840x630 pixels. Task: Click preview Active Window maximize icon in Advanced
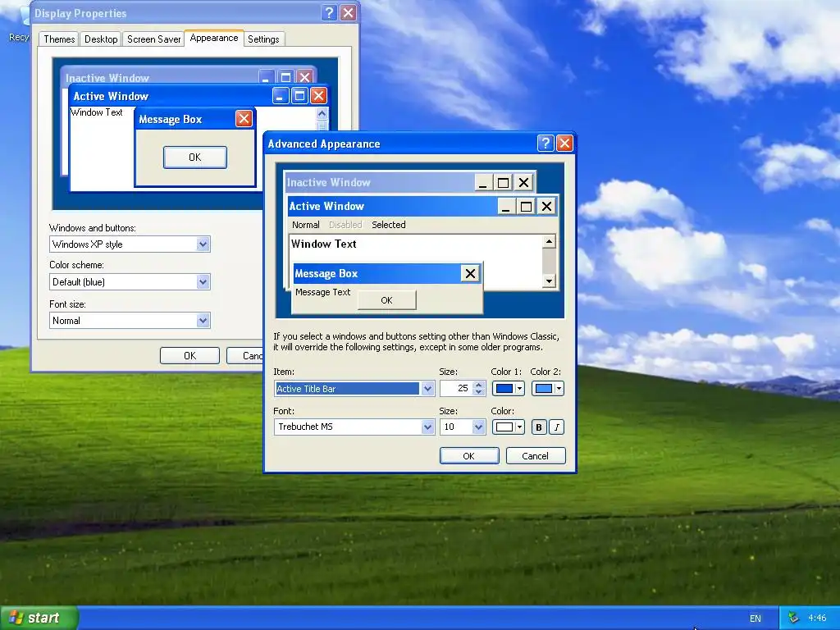pos(526,206)
